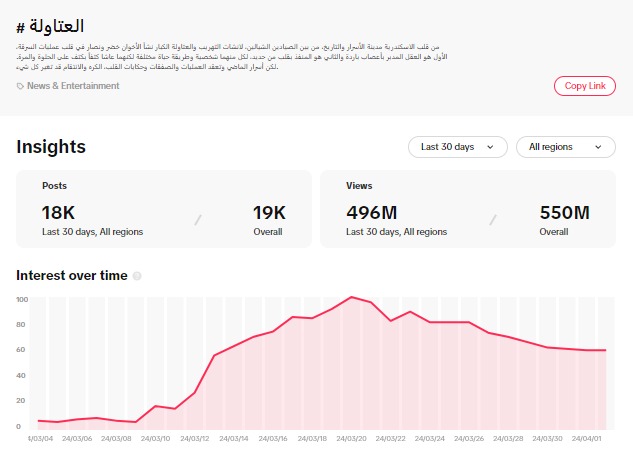Viewport: 633px width, 456px height.
Task: Expand the All regions dropdown
Action: point(565,147)
